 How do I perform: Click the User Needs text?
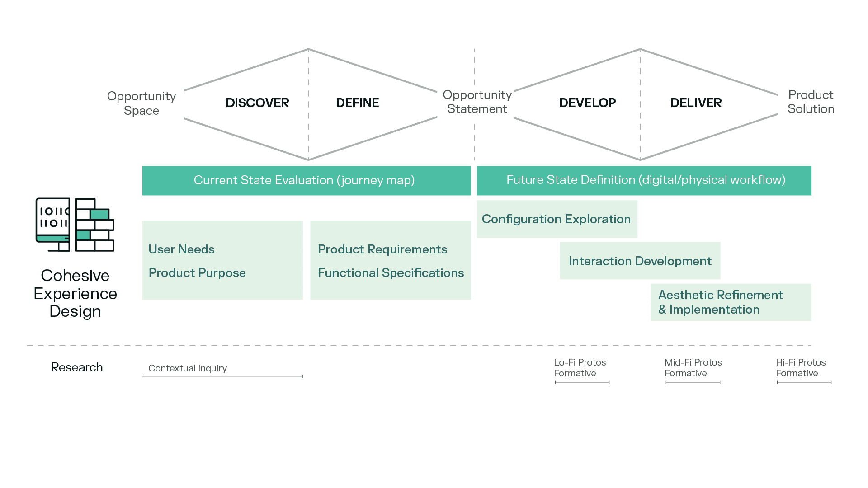[181, 249]
